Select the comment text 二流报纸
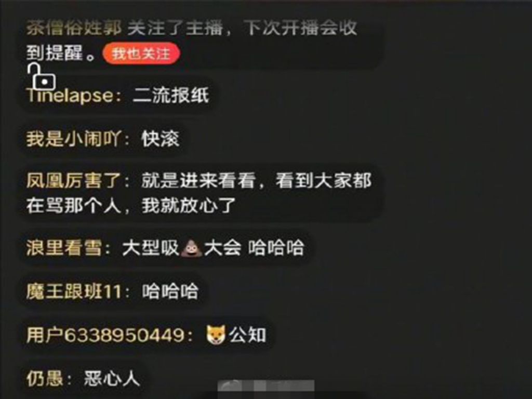 pyautogui.click(x=171, y=96)
